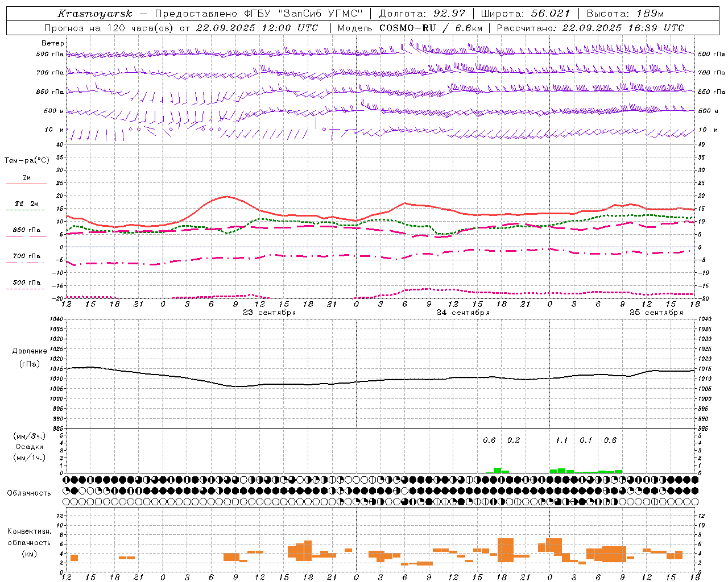728x582 pixels.
Task: Select the Осадки panel label
Action: [x=30, y=447]
